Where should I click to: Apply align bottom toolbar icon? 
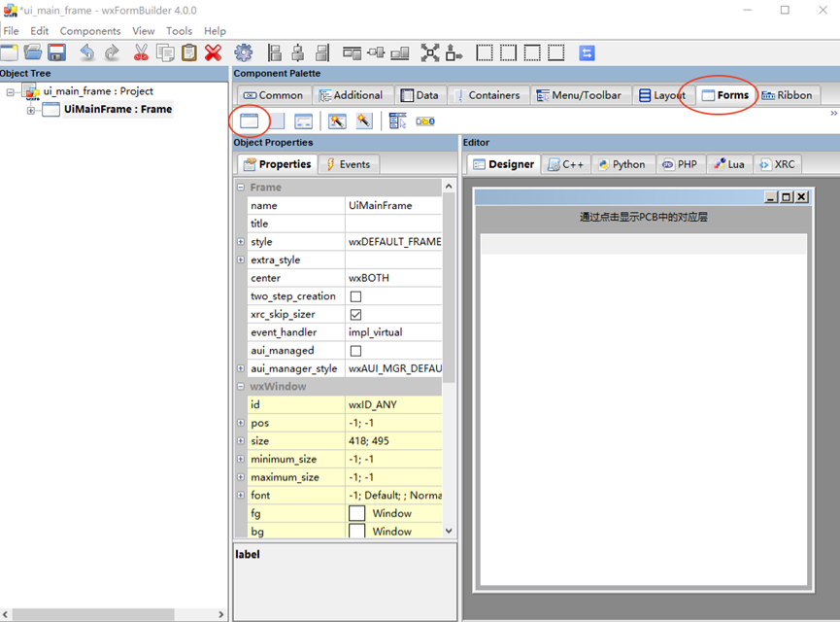tap(400, 52)
